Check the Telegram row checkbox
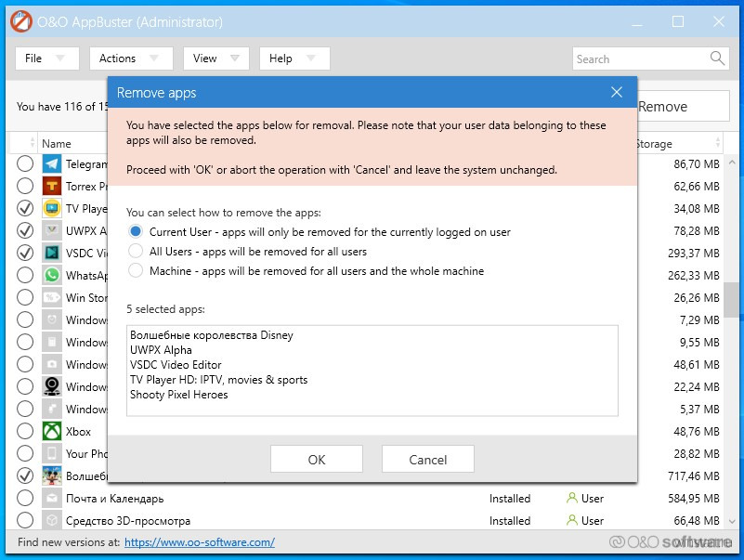 click(25, 163)
